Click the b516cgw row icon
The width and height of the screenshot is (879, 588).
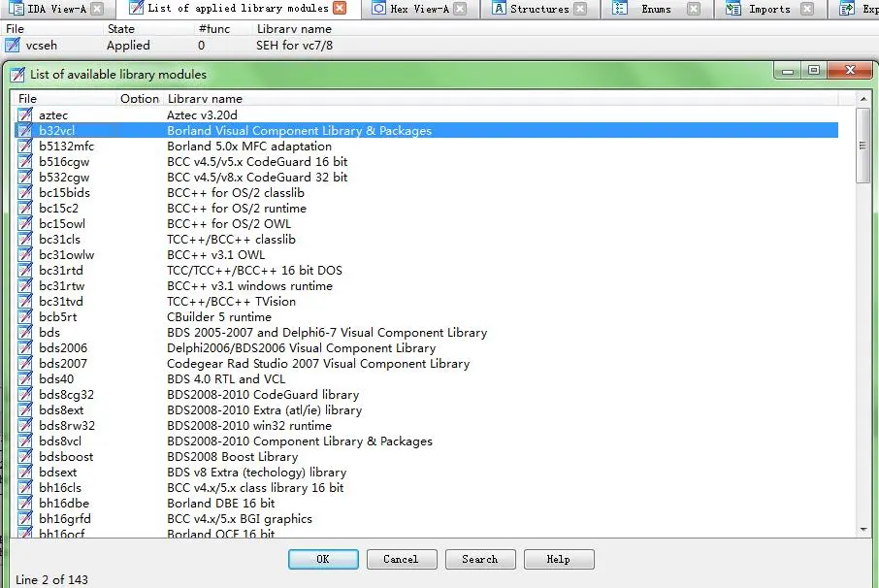tap(24, 161)
